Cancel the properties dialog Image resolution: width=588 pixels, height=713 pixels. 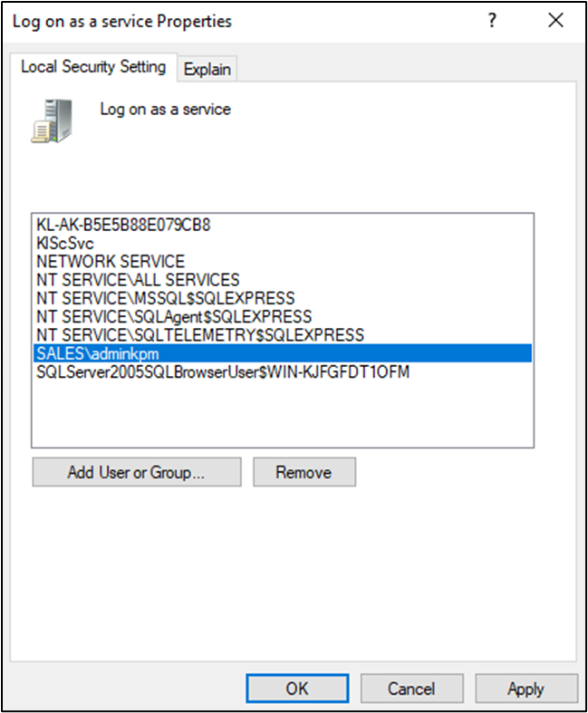pyautogui.click(x=411, y=689)
